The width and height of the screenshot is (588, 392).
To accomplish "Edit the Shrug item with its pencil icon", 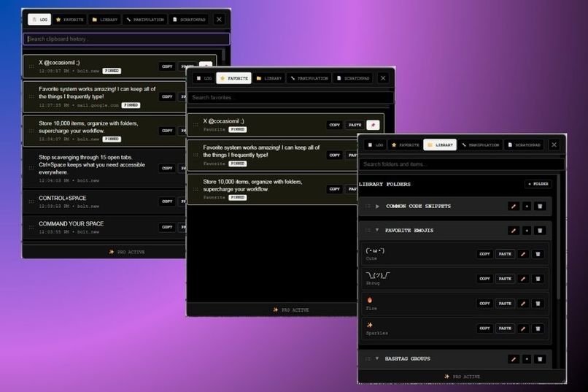I will (523, 279).
